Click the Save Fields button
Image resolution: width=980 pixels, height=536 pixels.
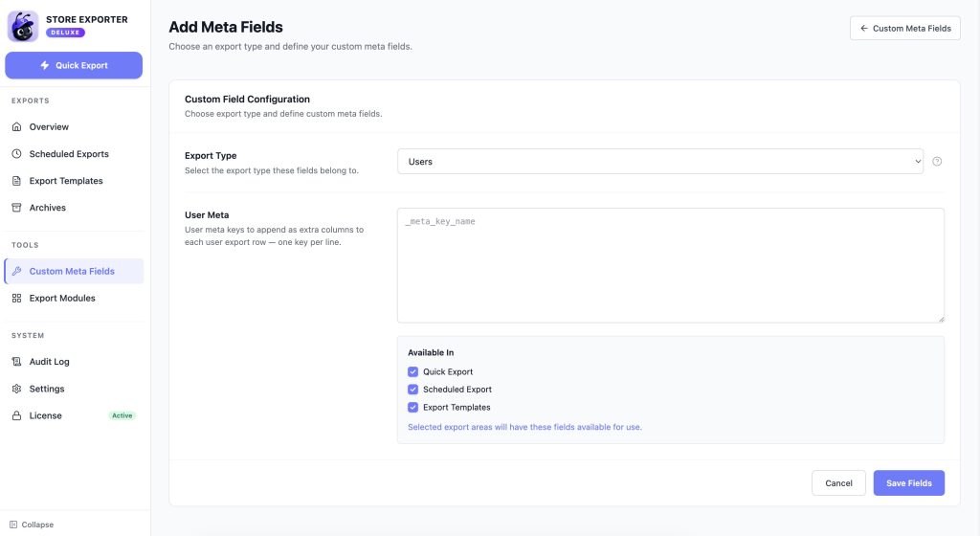point(909,483)
